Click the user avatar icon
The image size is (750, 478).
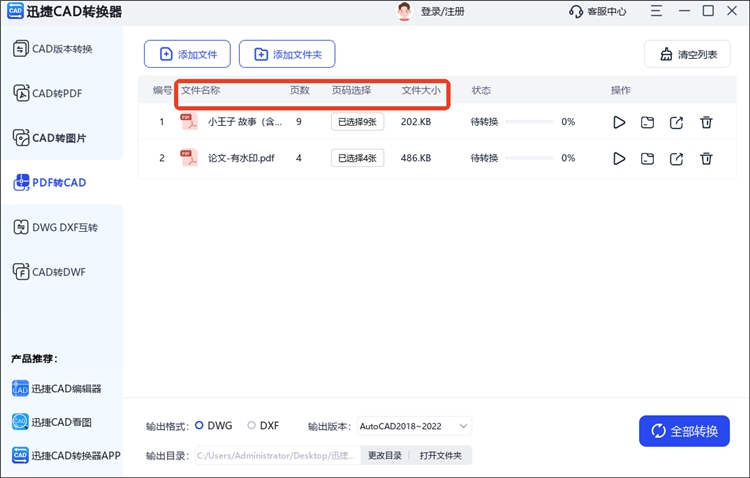point(404,11)
